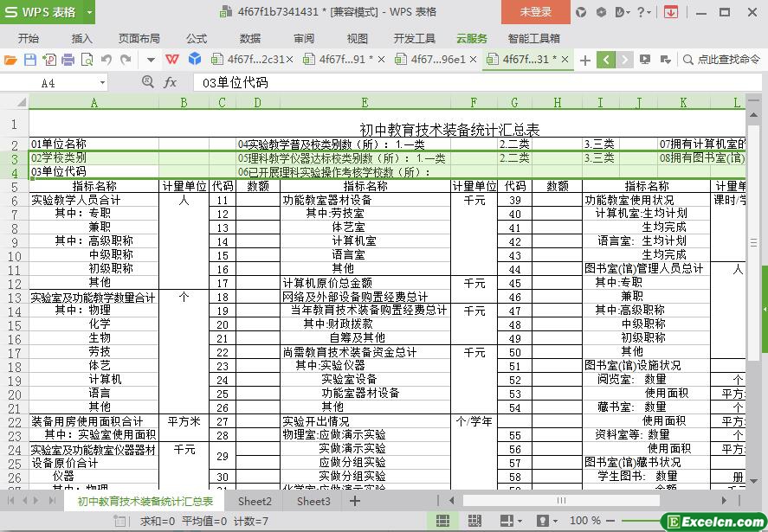
Task: Open the 插入 ribbon tab
Action: coord(81,38)
